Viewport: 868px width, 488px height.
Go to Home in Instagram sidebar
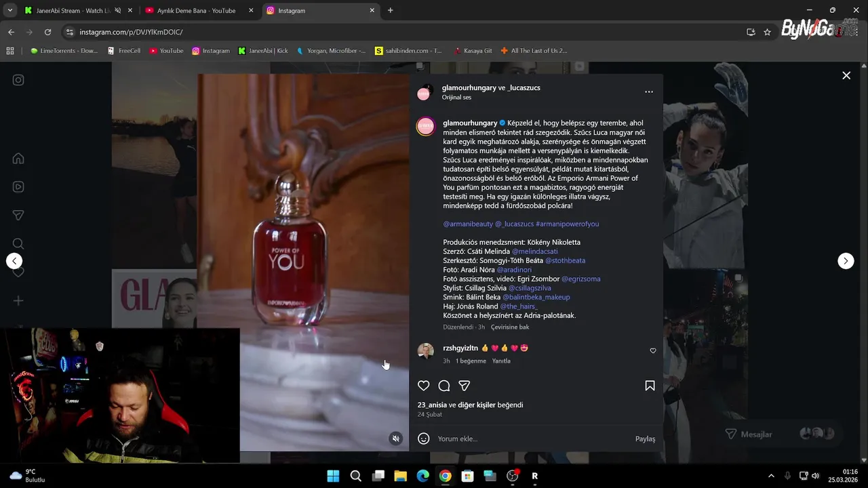coord(18,159)
